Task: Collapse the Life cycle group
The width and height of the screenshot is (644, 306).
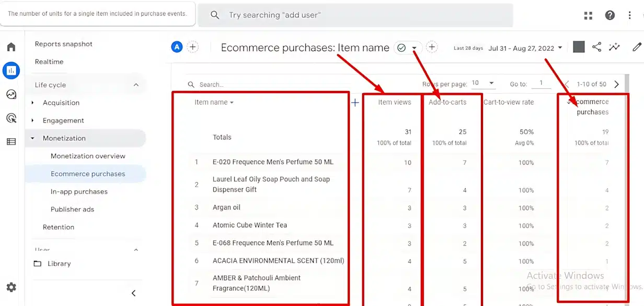Action: [x=136, y=85]
